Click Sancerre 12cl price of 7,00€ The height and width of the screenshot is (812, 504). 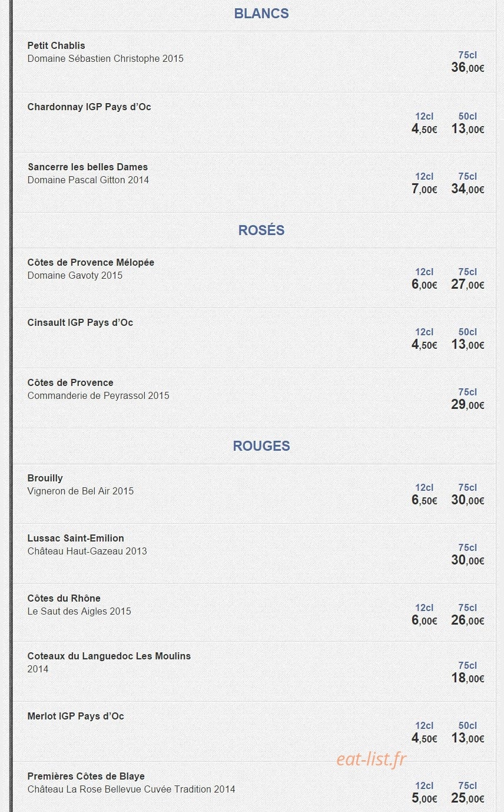tap(424, 189)
